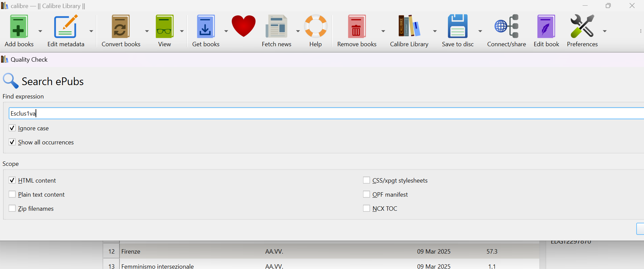Enable Zip filenames scope

[12, 208]
